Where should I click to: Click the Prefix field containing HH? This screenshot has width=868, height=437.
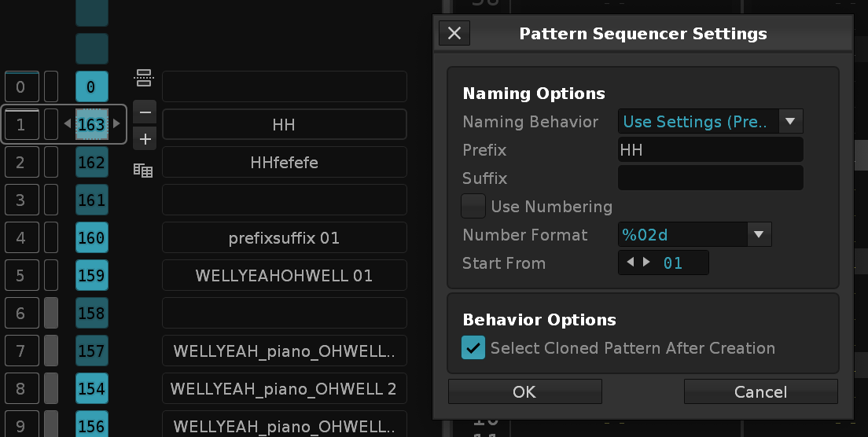[710, 150]
